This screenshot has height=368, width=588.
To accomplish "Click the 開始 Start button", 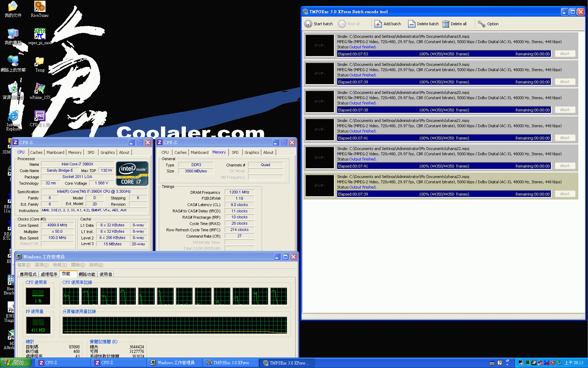I will click(16, 363).
